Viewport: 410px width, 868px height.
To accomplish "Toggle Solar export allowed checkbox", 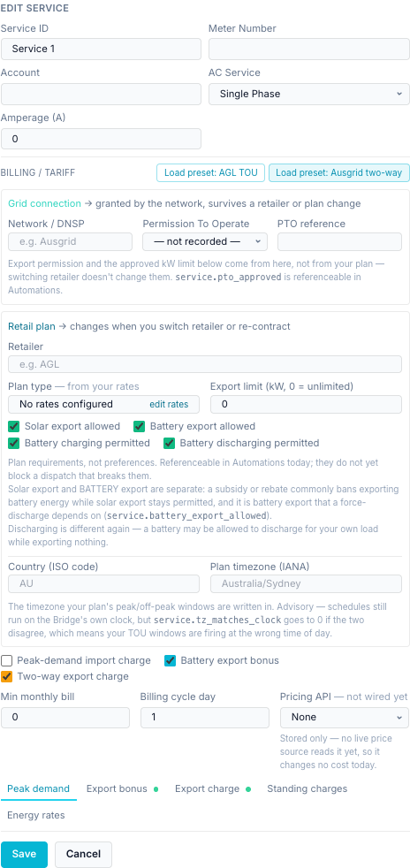I will click(x=14, y=426).
